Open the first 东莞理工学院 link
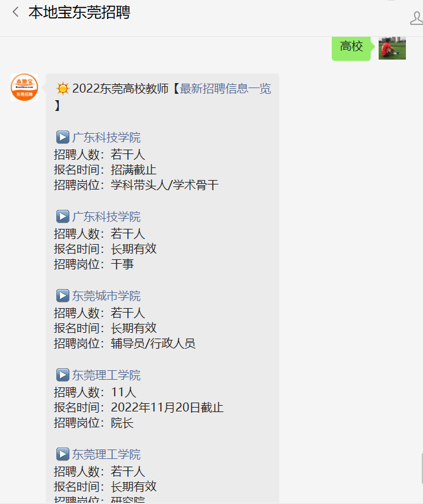 (x=106, y=375)
